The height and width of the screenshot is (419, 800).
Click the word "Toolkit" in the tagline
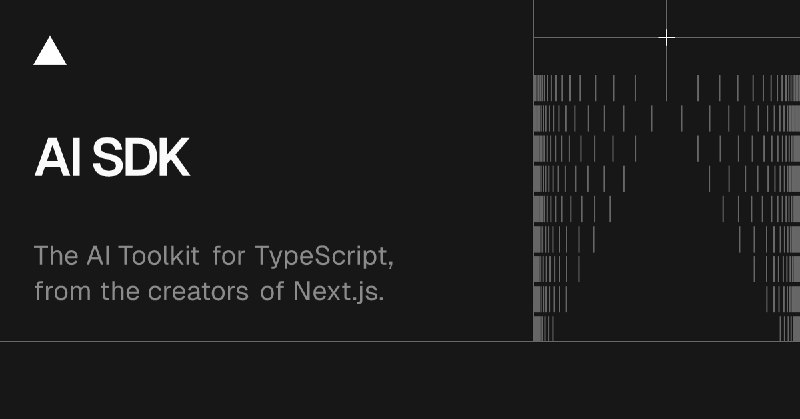tap(159, 255)
